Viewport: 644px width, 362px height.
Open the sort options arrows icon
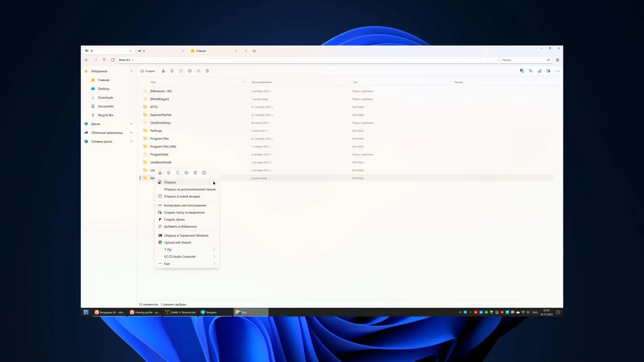(531, 71)
